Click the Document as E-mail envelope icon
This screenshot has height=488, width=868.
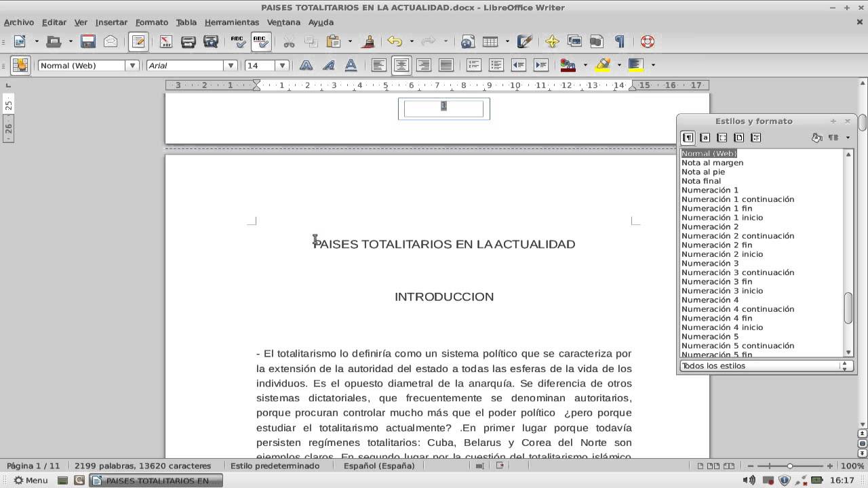pyautogui.click(x=111, y=41)
